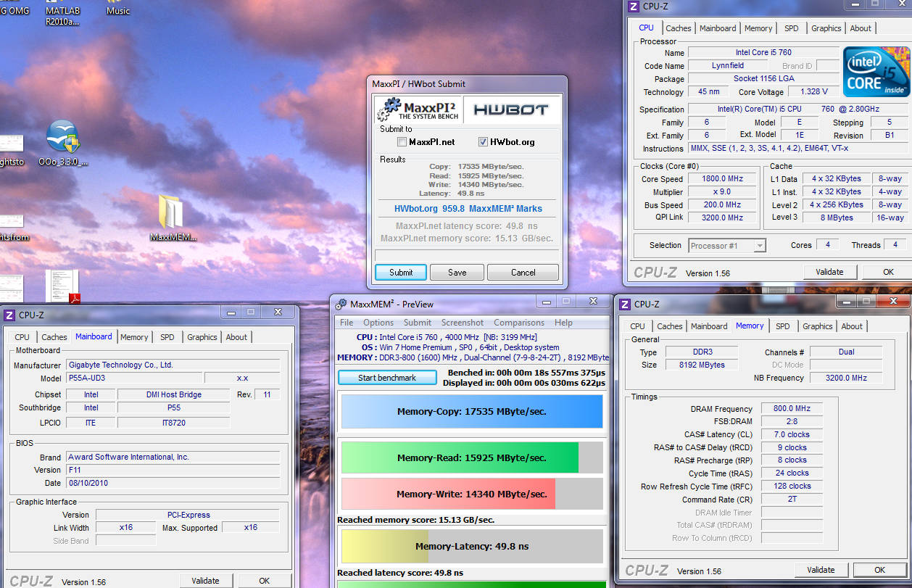Select SPD tab in Mainboard CPU-Z window
The image size is (912, 588).
pos(167,337)
